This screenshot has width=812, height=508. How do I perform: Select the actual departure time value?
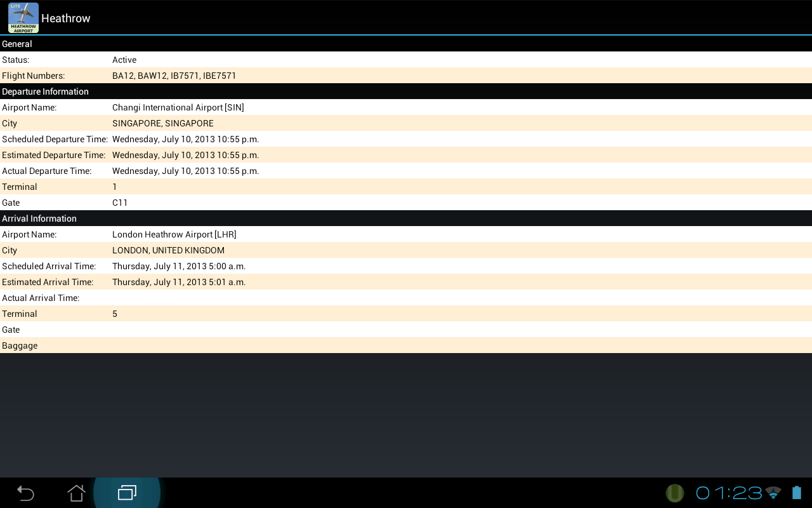[186, 171]
